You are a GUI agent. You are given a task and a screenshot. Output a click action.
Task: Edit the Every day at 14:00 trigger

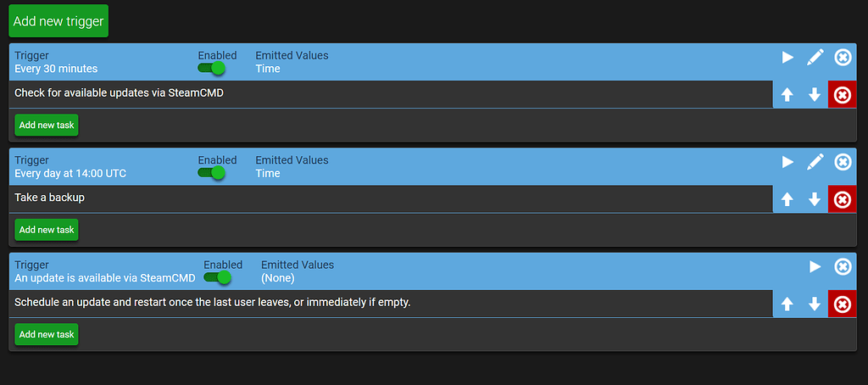(x=815, y=162)
